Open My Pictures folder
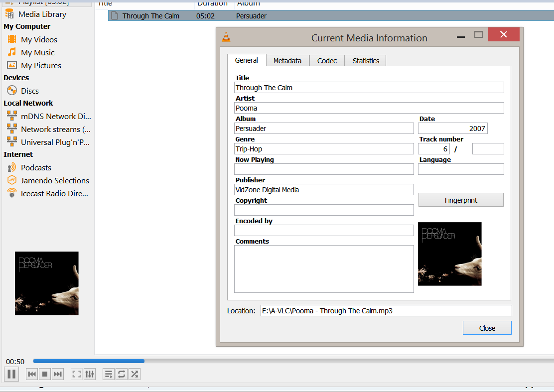Image resolution: width=554 pixels, height=392 pixels. pos(34,66)
